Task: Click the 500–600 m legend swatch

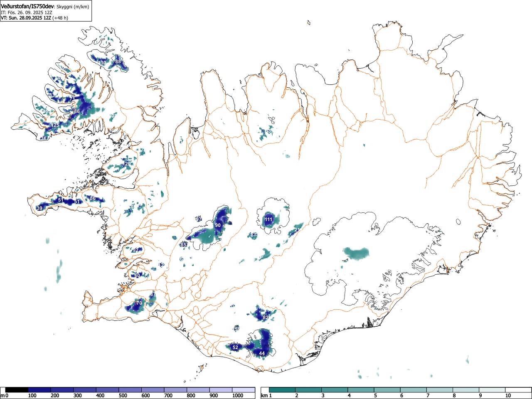Action: coord(130,390)
